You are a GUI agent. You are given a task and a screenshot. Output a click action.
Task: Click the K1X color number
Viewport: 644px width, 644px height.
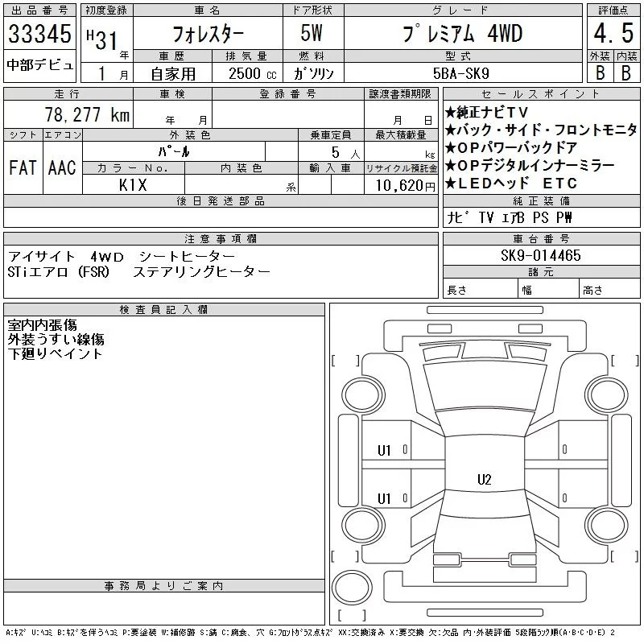point(134,184)
